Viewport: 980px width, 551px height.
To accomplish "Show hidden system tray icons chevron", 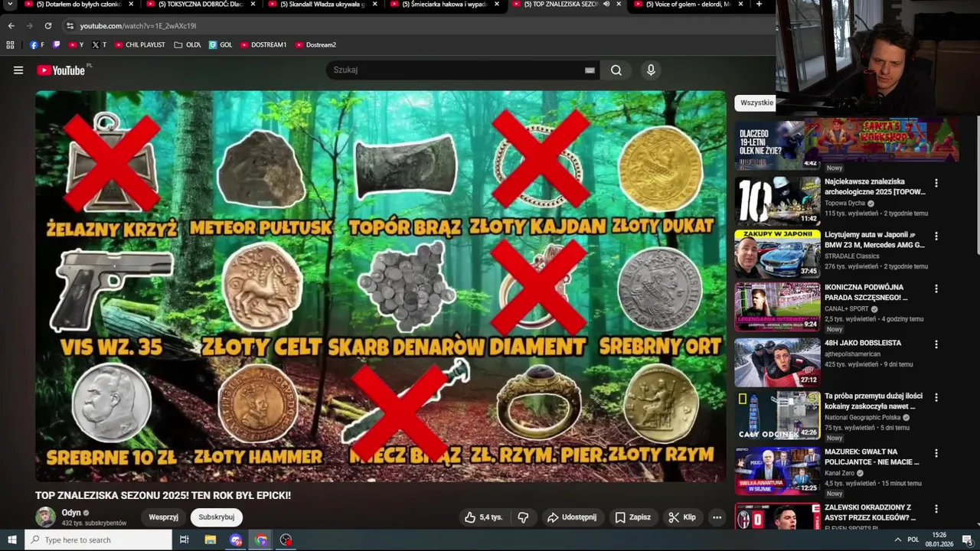I will 897,540.
